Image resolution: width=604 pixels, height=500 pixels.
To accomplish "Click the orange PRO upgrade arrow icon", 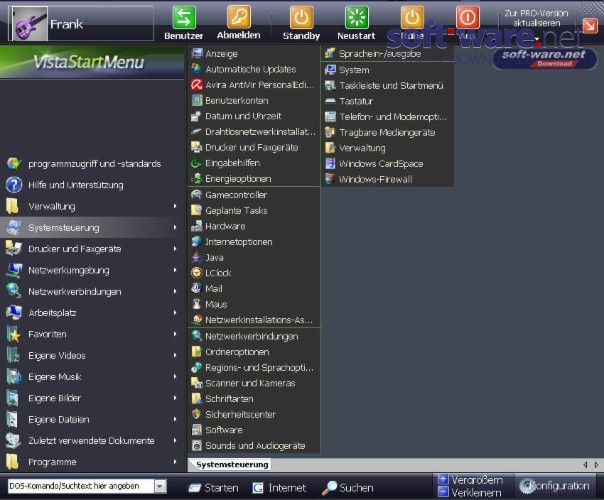I will [589, 26].
